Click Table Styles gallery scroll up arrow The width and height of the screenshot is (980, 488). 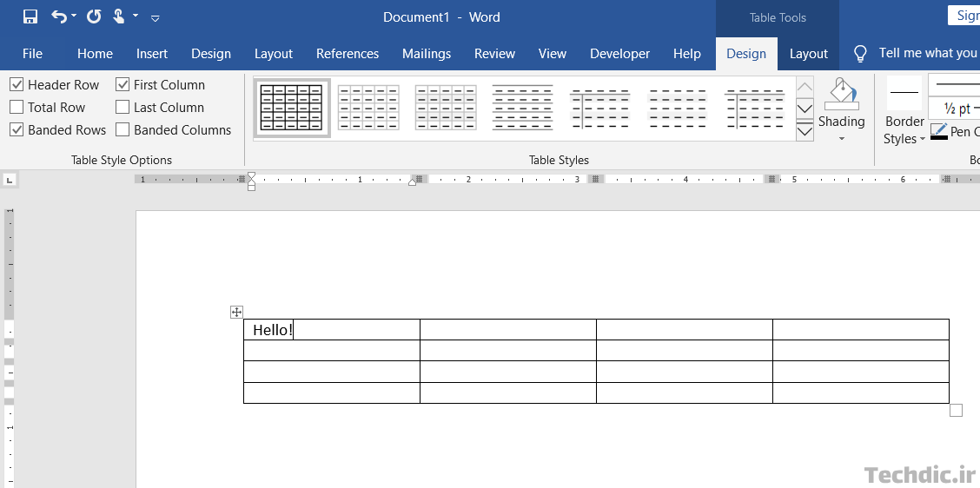pos(805,87)
